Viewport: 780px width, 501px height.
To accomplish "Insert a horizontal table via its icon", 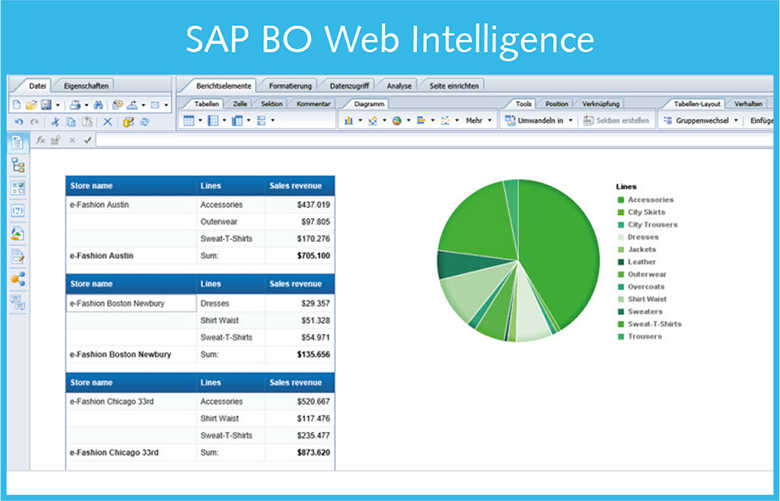I will [x=213, y=120].
